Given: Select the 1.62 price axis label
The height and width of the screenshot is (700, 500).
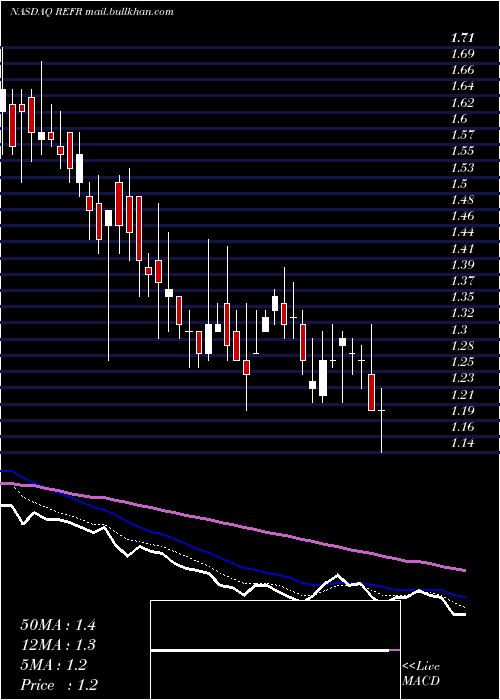Looking at the screenshot, I should 462,102.
